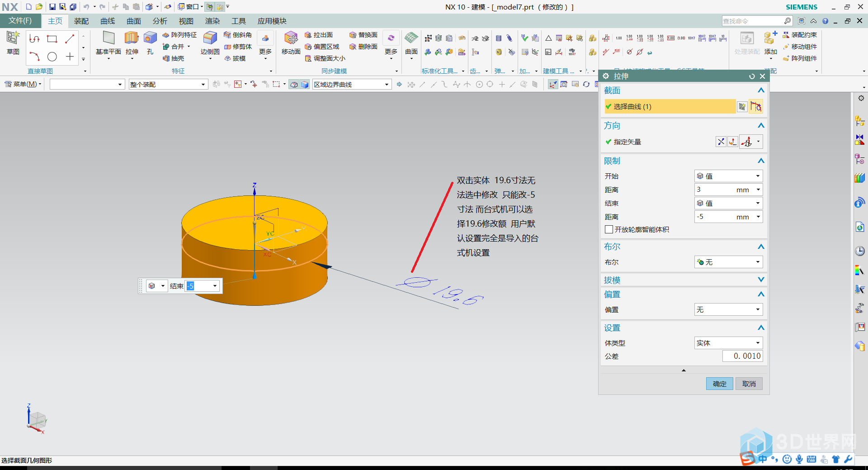Image resolution: width=868 pixels, height=470 pixels.
Task: Open the Tools (工具) tab
Action: 238,21
